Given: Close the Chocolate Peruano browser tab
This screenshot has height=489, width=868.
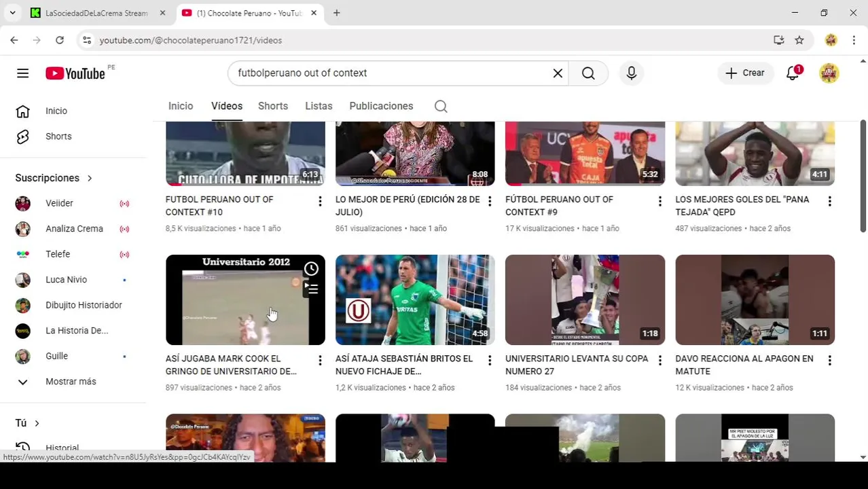Looking at the screenshot, I should 314,13.
